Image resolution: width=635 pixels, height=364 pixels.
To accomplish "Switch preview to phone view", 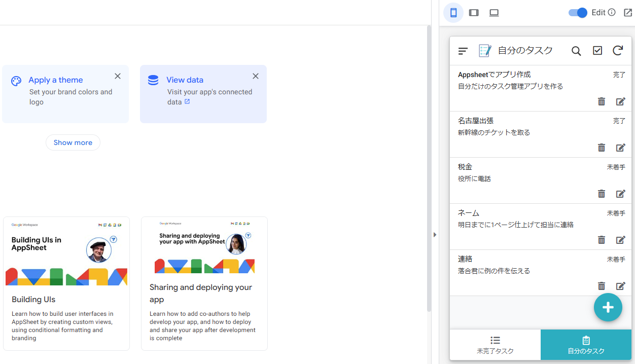I will (x=453, y=12).
